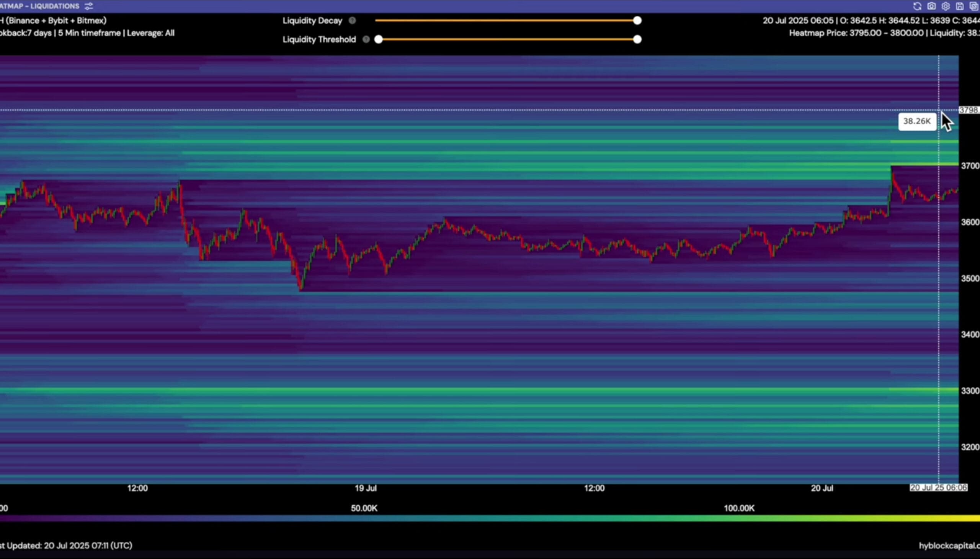Image resolution: width=980 pixels, height=559 pixels.
Task: Take a chart snapshot with camera icon
Action: [x=931, y=6]
